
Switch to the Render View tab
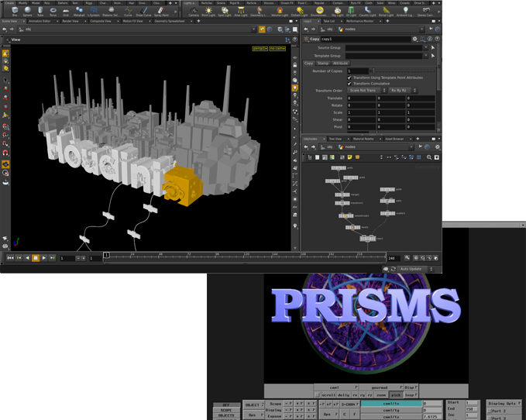point(72,21)
